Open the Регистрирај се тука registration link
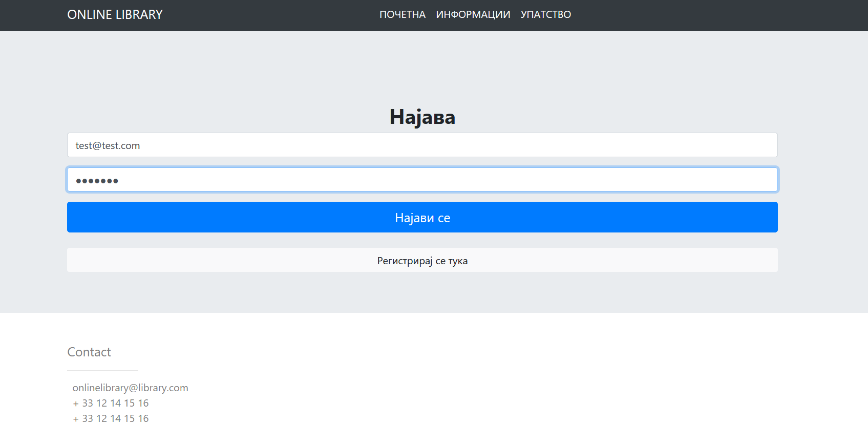The width and height of the screenshot is (868, 446). point(422,261)
